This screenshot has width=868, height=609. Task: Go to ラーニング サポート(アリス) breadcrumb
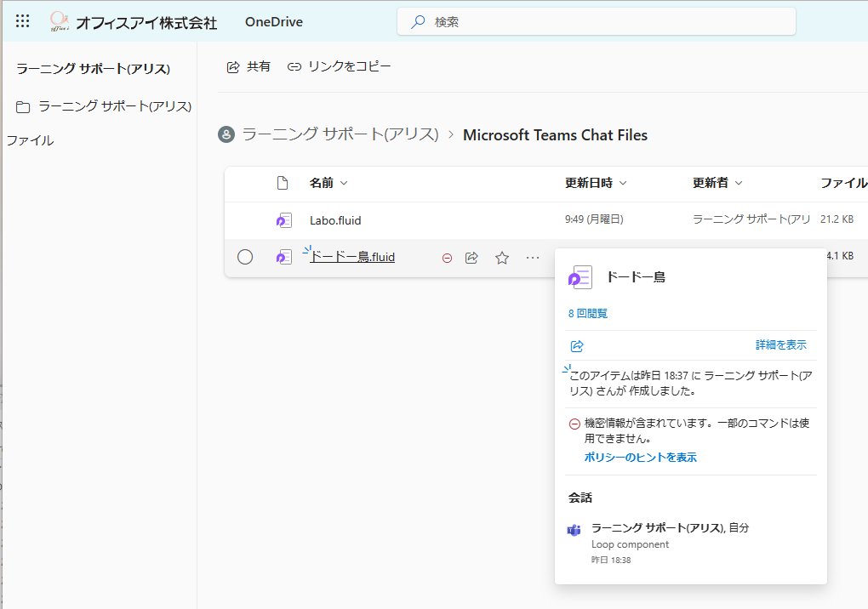coord(340,134)
